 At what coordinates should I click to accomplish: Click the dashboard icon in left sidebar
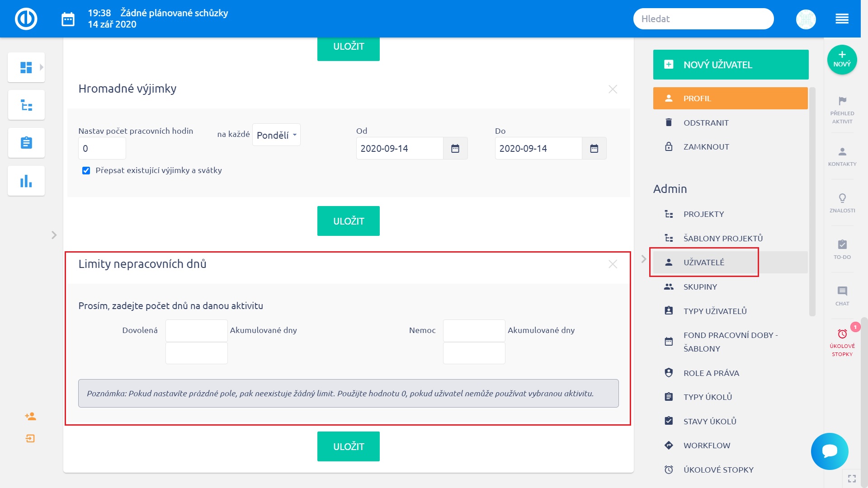(x=26, y=67)
